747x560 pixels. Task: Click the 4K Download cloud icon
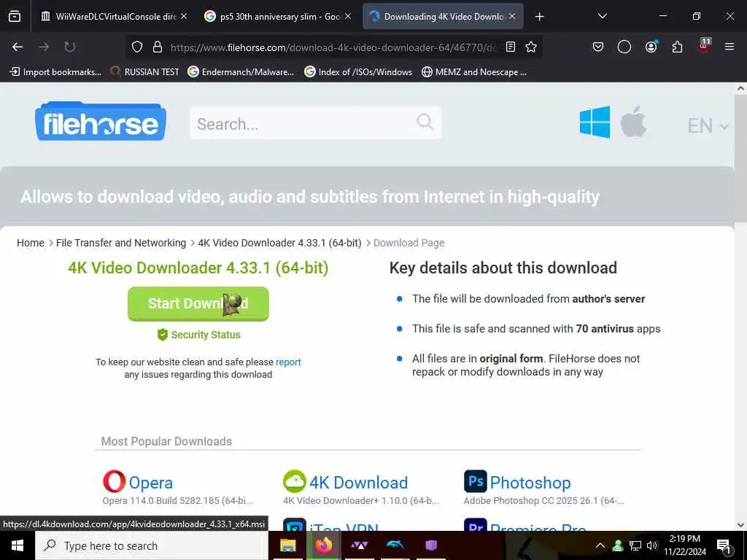coord(295,481)
